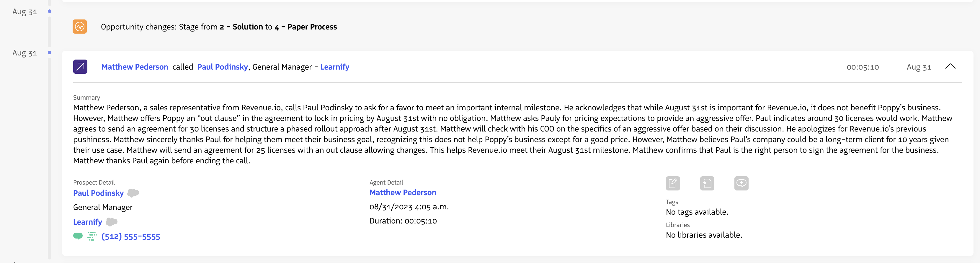Click the orange opportunity activity icon
The width and height of the screenshot is (980, 263).
79,27
